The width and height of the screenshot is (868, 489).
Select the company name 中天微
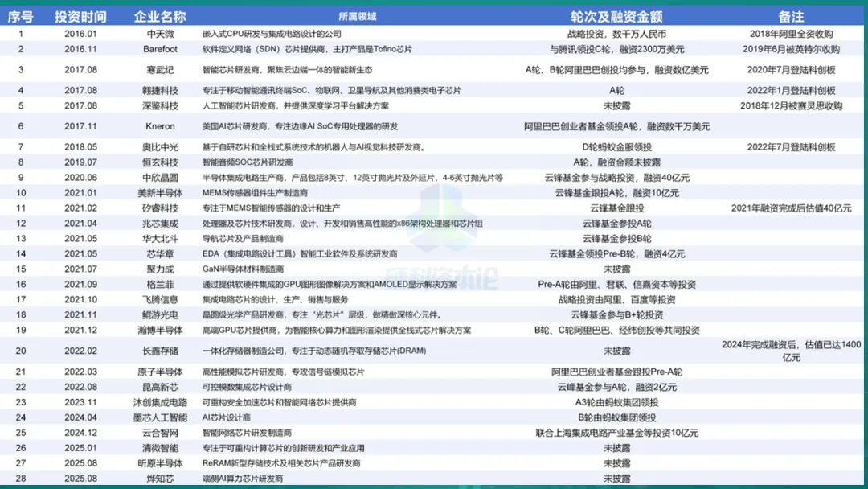pos(160,34)
